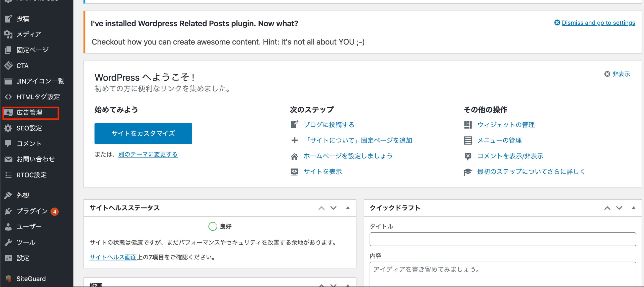The width and height of the screenshot is (644, 287).
Task: Click the お問い合わせ envelope icon
Action: pos(8,159)
